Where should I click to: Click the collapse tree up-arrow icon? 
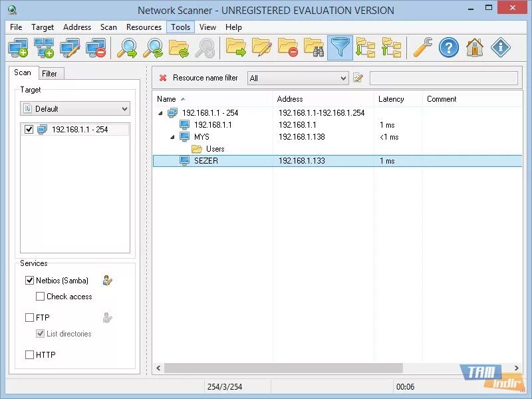[392, 47]
